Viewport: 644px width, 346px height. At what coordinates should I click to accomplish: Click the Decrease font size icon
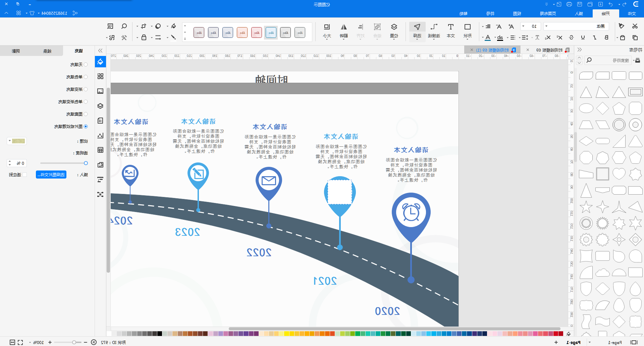(x=499, y=26)
